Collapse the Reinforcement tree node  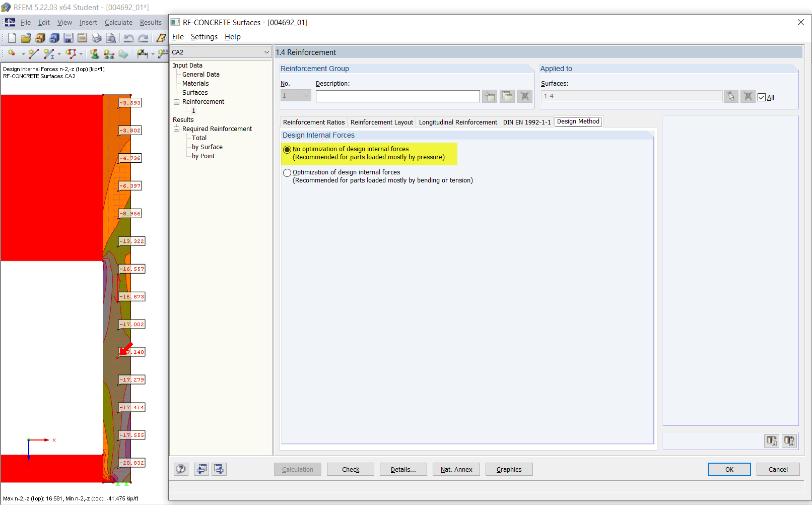point(177,102)
